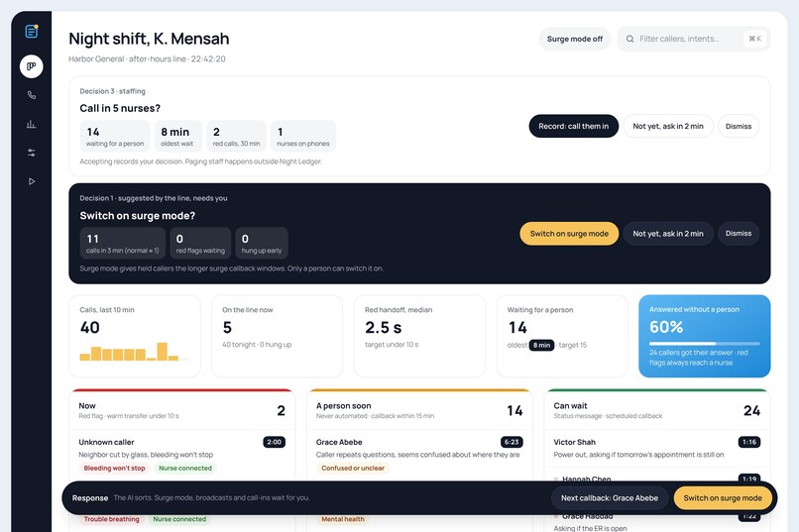The image size is (799, 532).
Task: Click the 2:00 timer badge
Action: (x=275, y=442)
